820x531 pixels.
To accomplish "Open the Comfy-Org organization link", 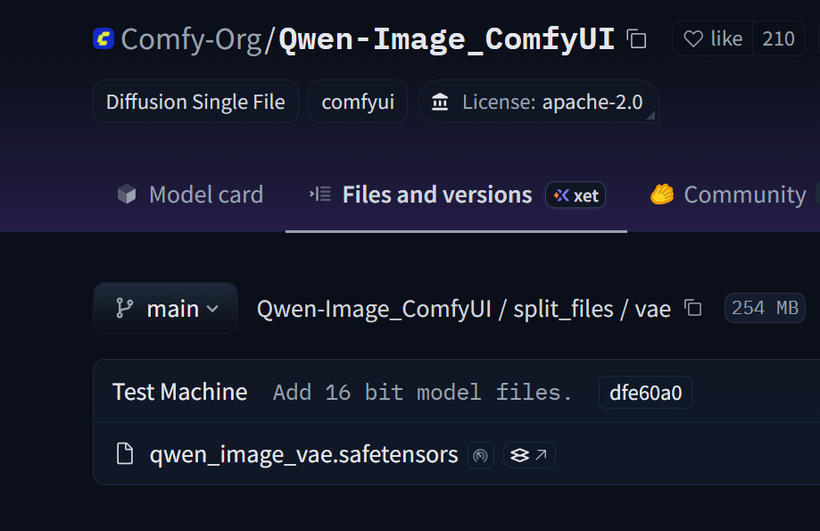I will [192, 39].
